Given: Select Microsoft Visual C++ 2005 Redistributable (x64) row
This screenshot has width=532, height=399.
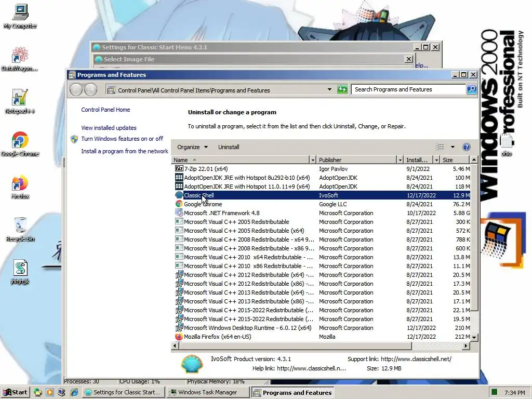Looking at the screenshot, I should click(322, 230).
